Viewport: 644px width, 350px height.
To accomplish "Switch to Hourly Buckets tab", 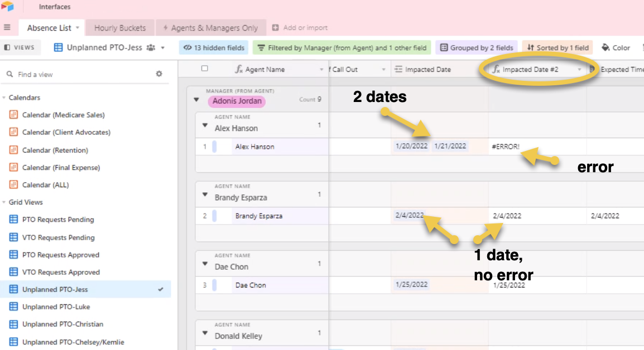I will 120,28.
